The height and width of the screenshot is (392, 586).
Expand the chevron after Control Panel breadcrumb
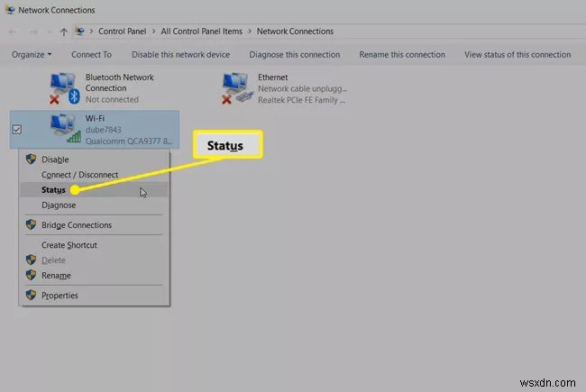point(153,32)
